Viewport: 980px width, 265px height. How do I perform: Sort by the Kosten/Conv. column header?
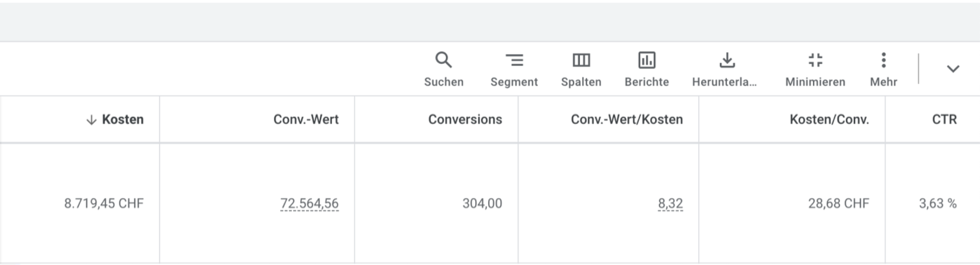point(829,120)
